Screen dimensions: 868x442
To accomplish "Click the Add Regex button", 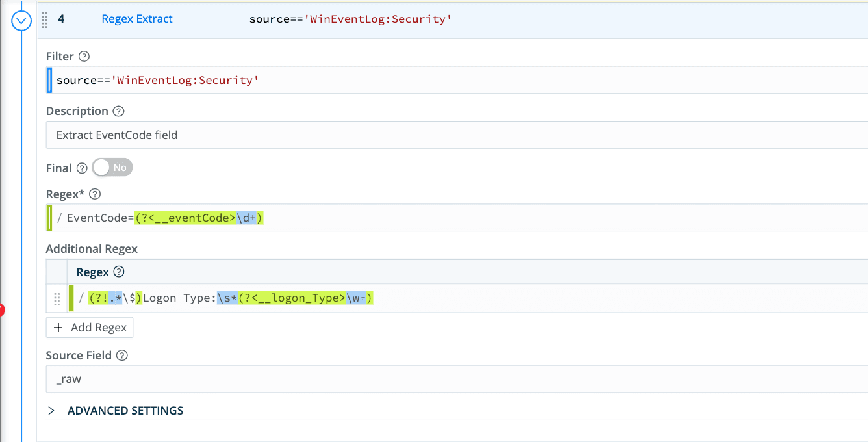I will [x=89, y=327].
